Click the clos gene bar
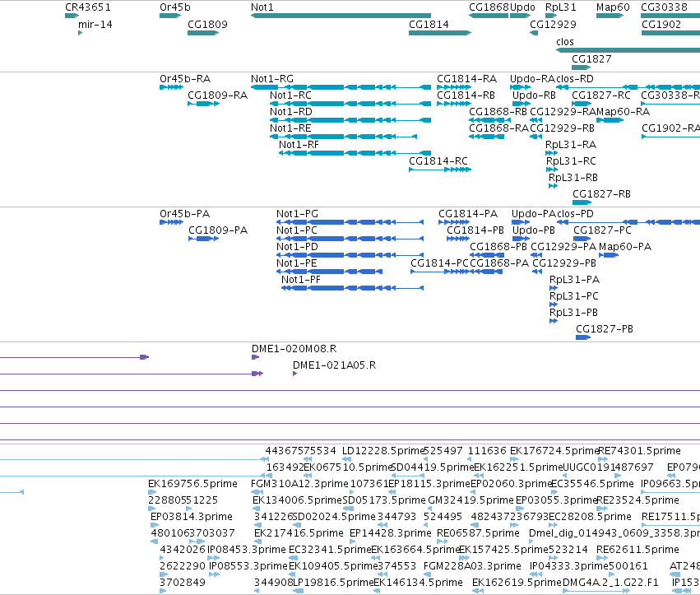This screenshot has height=595, width=700. (628, 49)
